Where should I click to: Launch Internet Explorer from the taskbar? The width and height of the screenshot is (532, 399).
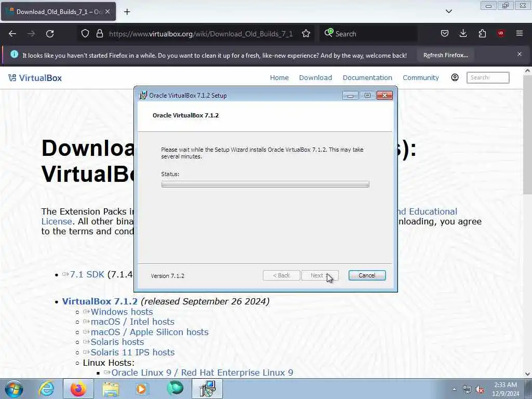[x=46, y=389]
